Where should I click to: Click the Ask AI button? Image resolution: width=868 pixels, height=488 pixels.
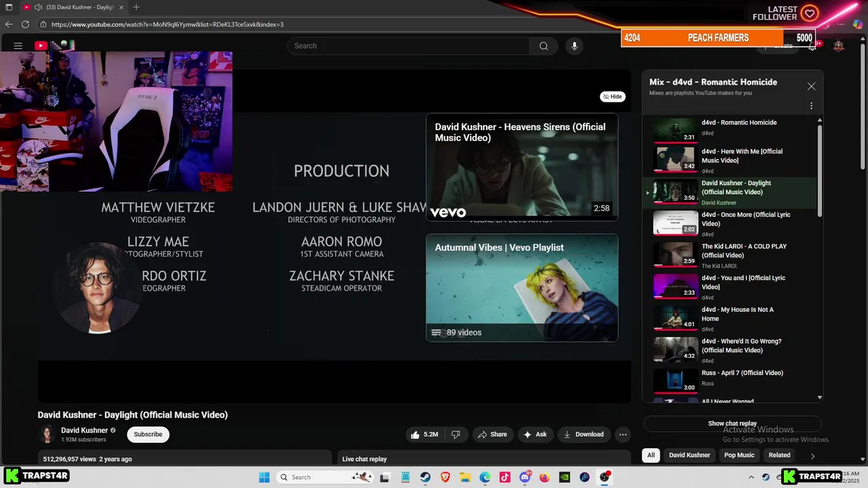click(x=535, y=434)
